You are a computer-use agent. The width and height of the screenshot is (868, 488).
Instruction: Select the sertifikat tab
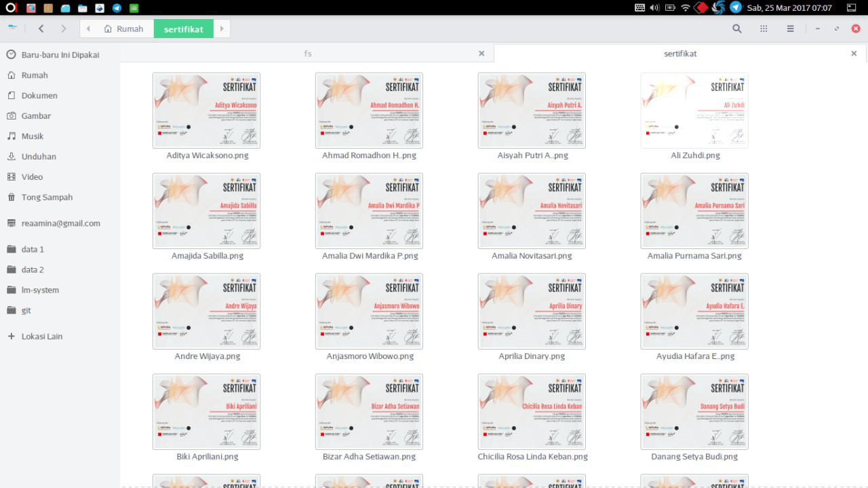click(679, 54)
